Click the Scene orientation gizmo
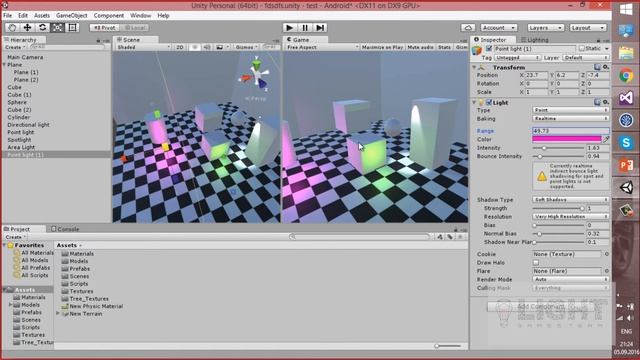This screenshot has height=360, width=640. pos(256,76)
